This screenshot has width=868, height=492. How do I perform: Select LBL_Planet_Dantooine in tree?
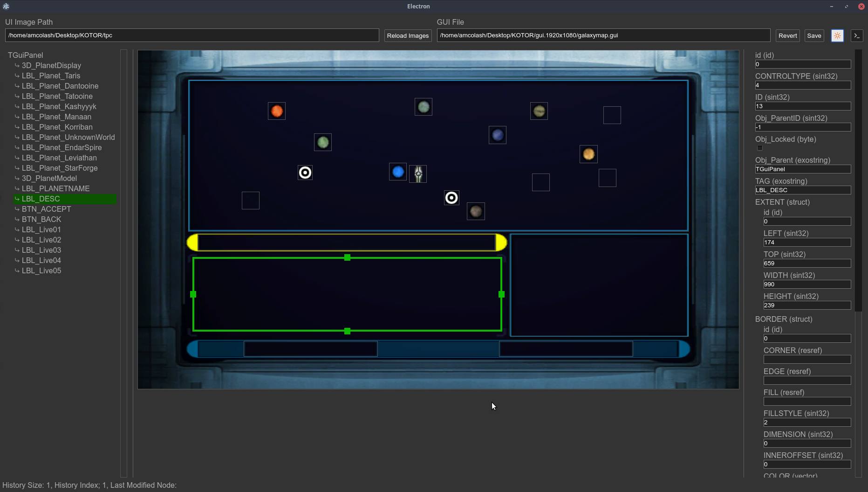coord(60,86)
